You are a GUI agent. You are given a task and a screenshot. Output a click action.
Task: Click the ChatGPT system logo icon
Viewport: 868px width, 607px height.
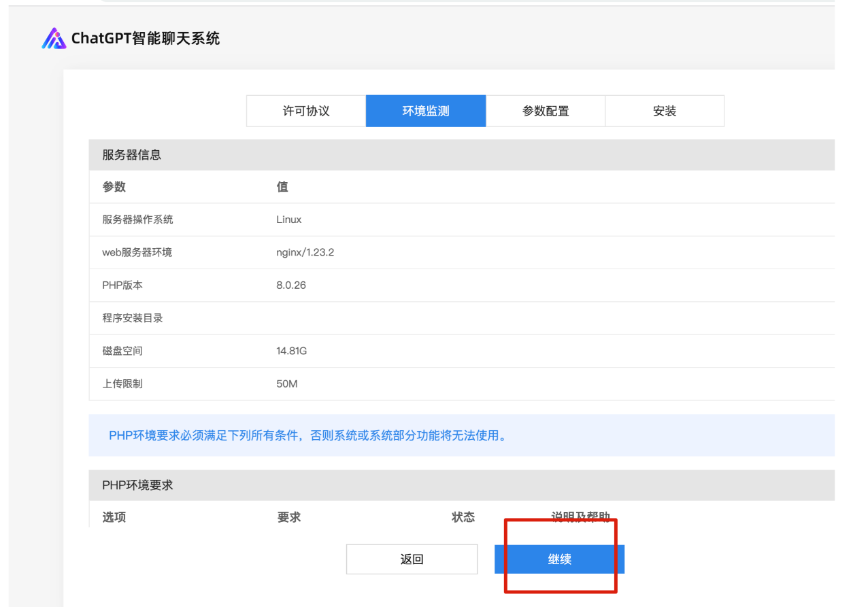[x=54, y=38]
